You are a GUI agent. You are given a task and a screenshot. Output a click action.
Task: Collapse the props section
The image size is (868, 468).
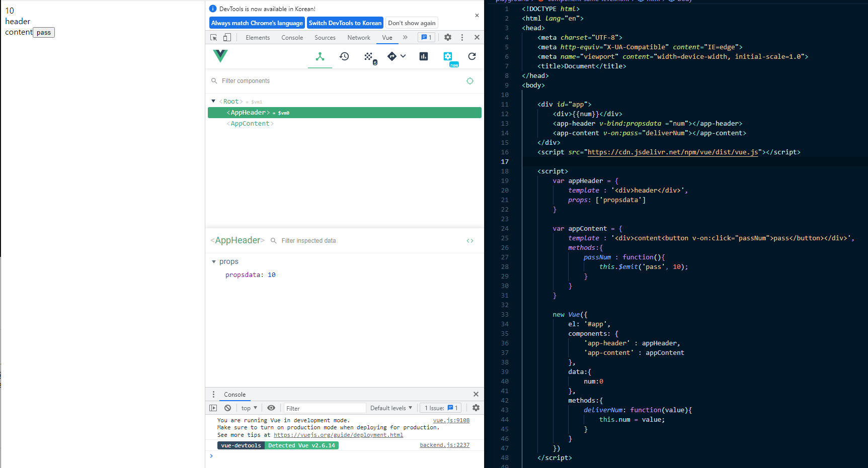(x=214, y=262)
